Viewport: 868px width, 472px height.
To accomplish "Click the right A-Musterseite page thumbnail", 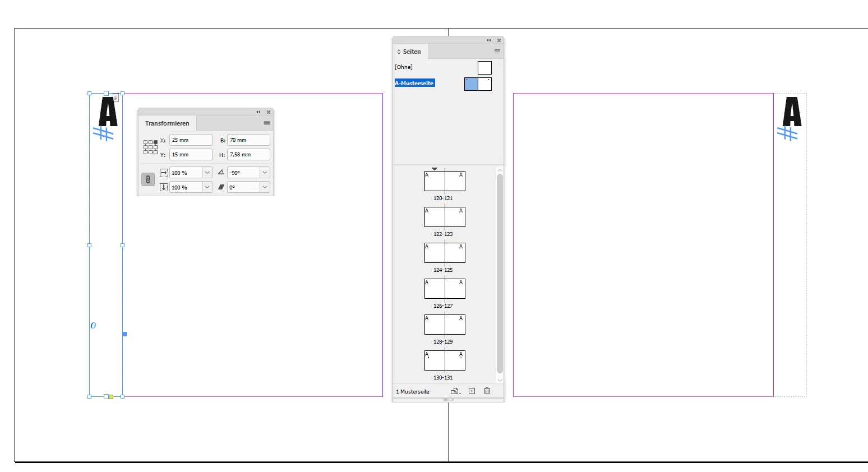I will tap(485, 84).
